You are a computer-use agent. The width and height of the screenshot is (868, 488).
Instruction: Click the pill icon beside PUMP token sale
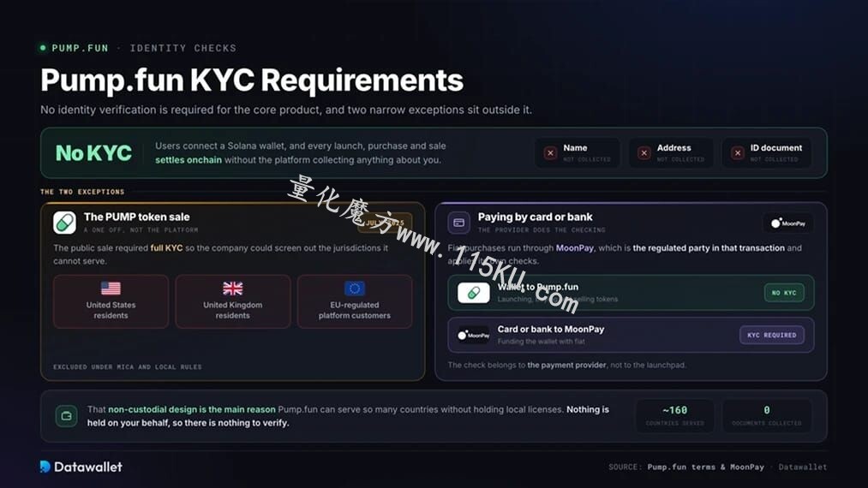[x=65, y=223]
